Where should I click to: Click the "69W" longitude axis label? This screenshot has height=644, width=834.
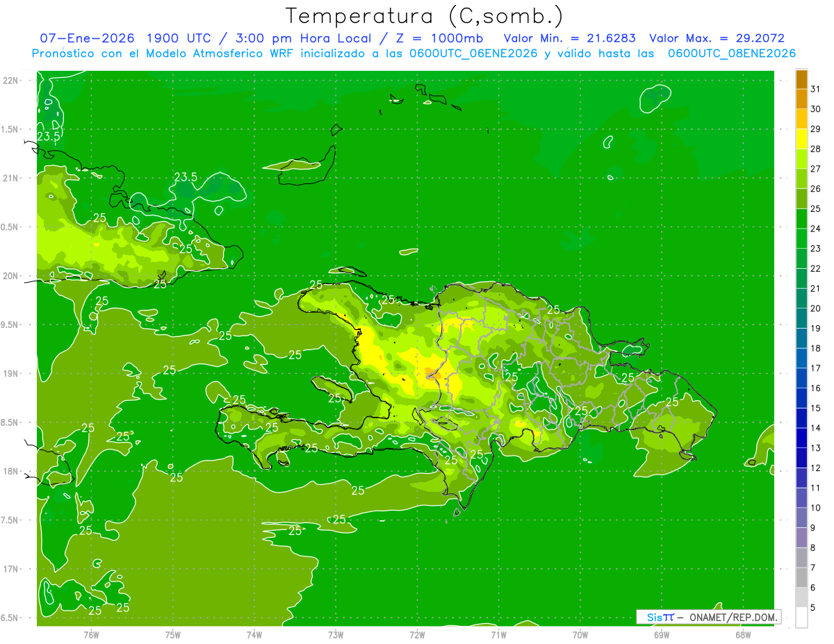[x=662, y=635]
